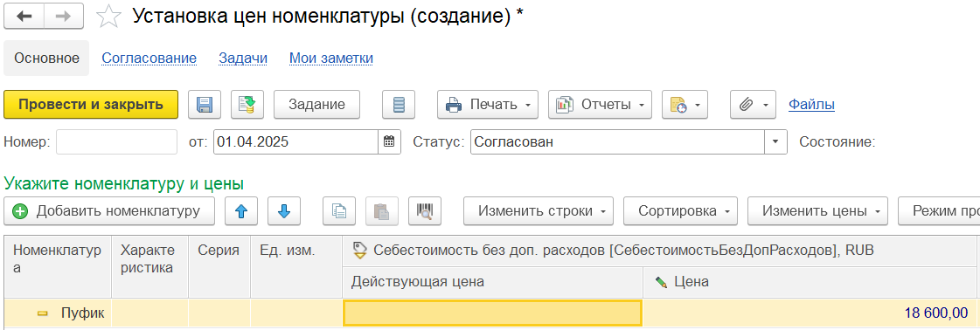Copy the selected rows to the clipboard
Screen dimensions: 980x330
click(339, 211)
